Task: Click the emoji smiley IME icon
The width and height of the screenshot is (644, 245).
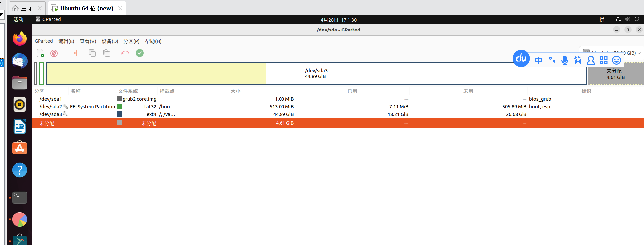Action: 616,60
